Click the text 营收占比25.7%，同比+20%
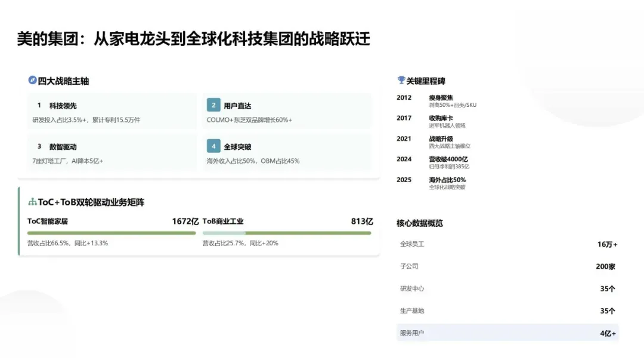This screenshot has height=363, width=644. (x=240, y=244)
